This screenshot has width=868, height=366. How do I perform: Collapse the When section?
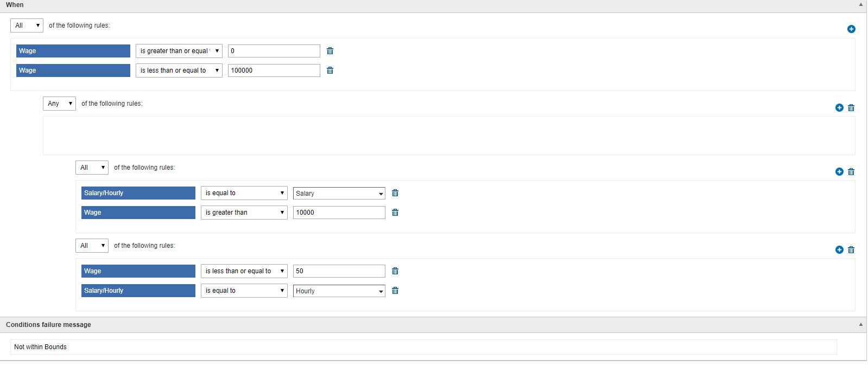pyautogui.click(x=860, y=5)
